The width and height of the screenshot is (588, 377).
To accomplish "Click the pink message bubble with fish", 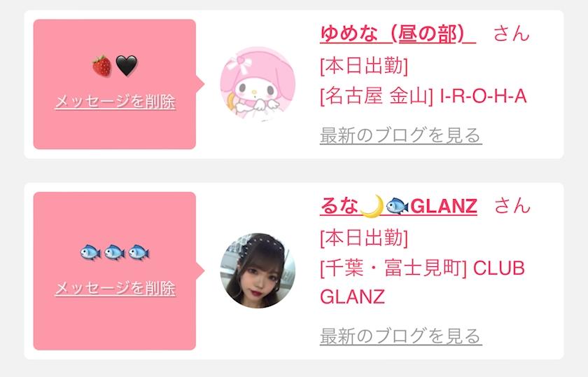I will [x=115, y=270].
